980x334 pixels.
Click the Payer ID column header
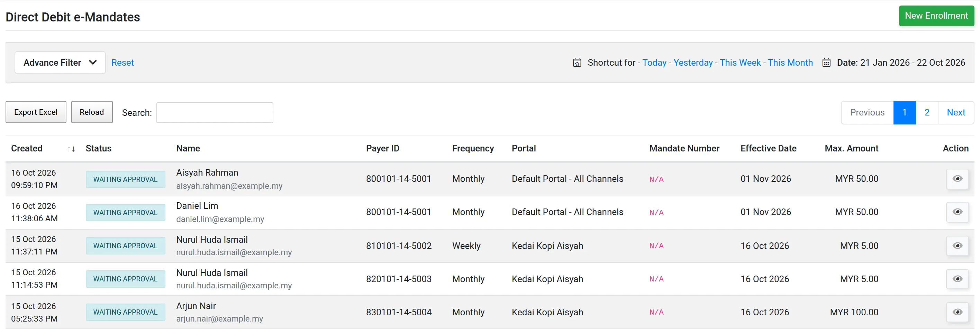(x=383, y=149)
